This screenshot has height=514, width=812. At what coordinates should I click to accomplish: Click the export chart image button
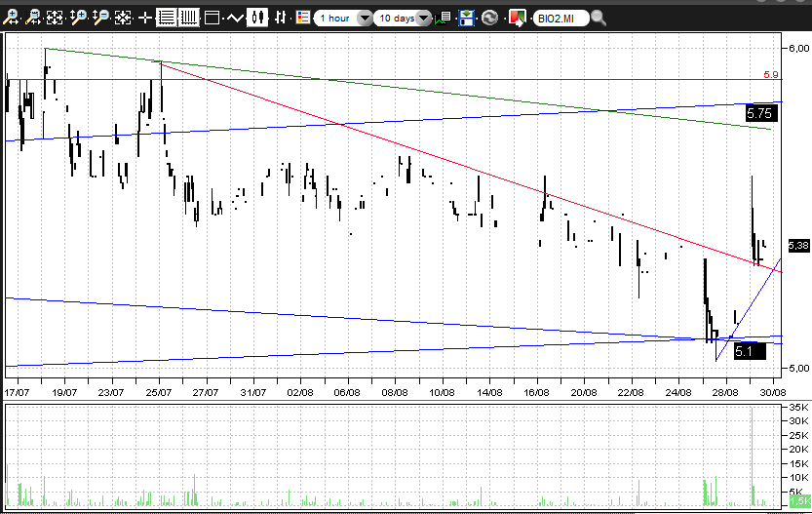coord(517,18)
